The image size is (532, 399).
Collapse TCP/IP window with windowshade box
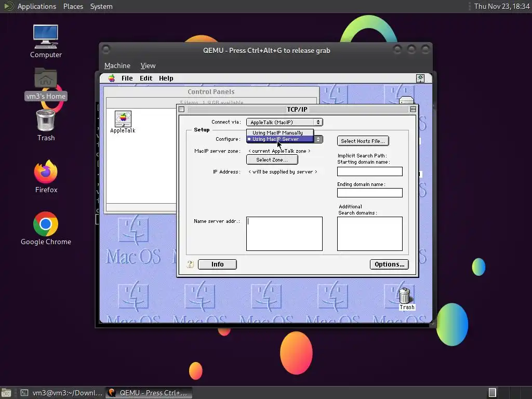click(413, 109)
